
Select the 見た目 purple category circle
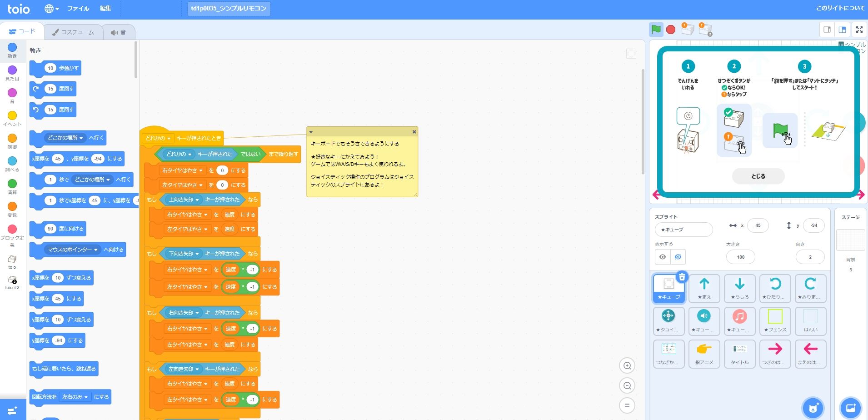[x=12, y=70]
